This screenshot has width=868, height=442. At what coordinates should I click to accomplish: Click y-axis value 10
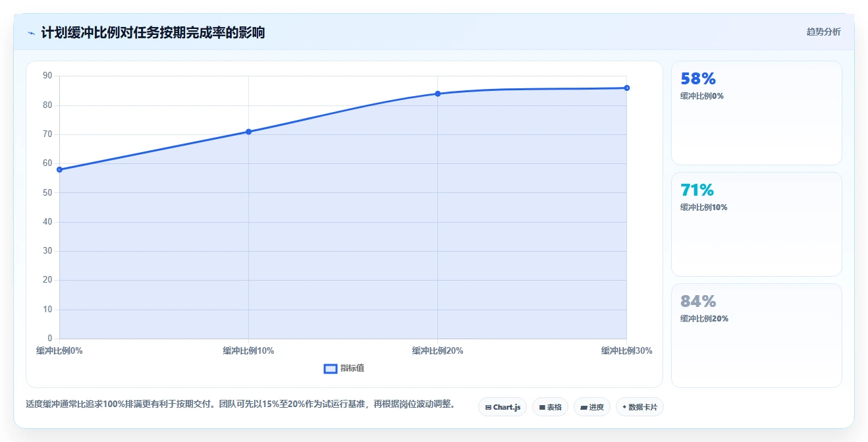click(47, 310)
